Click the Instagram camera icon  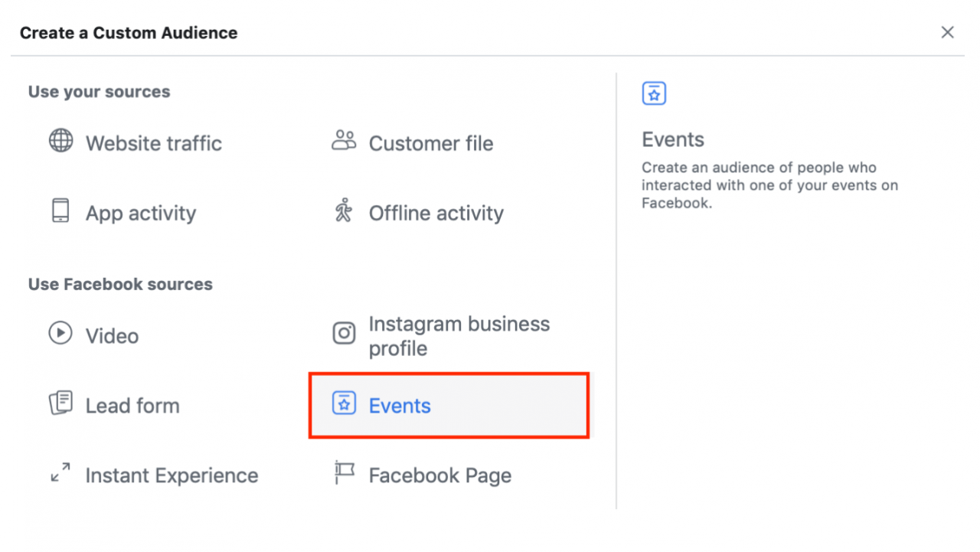coord(344,334)
